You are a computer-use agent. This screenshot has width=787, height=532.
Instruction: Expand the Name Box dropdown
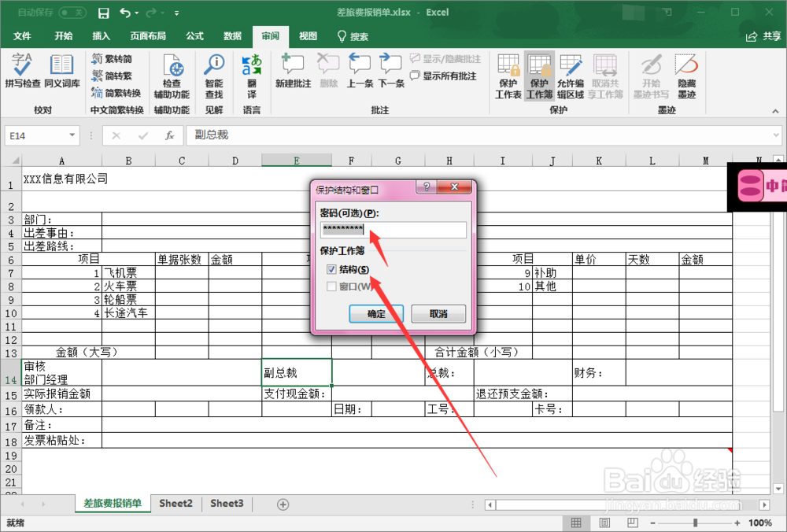[x=72, y=135]
